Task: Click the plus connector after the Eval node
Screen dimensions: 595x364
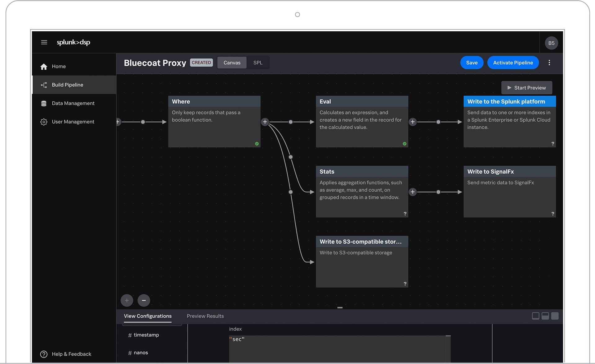Action: 412,122
